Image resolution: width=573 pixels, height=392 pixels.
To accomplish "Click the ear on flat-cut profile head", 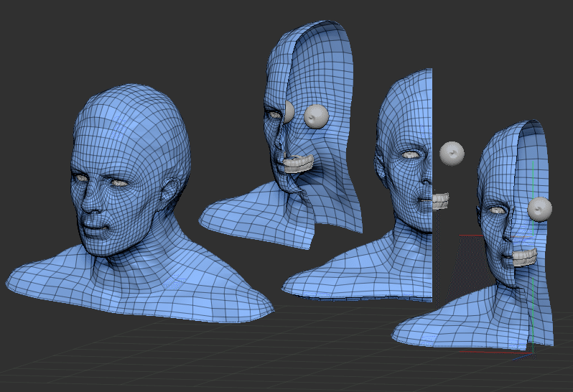I will 380,170.
